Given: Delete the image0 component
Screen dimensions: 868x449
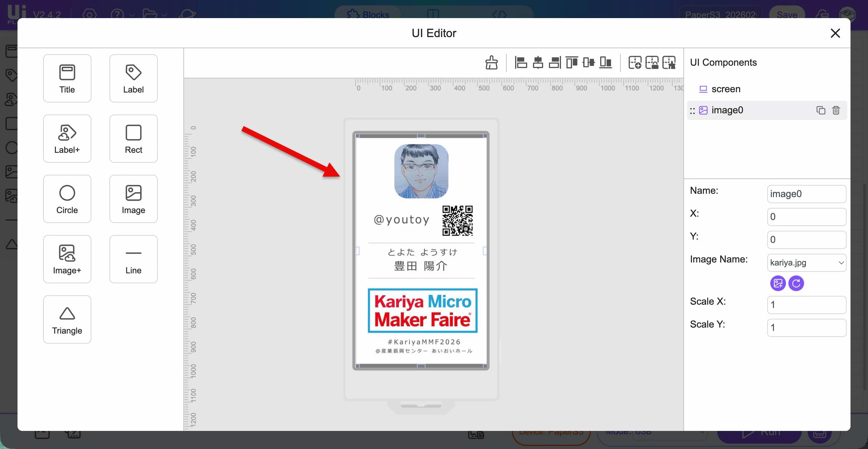Looking at the screenshot, I should 836,110.
